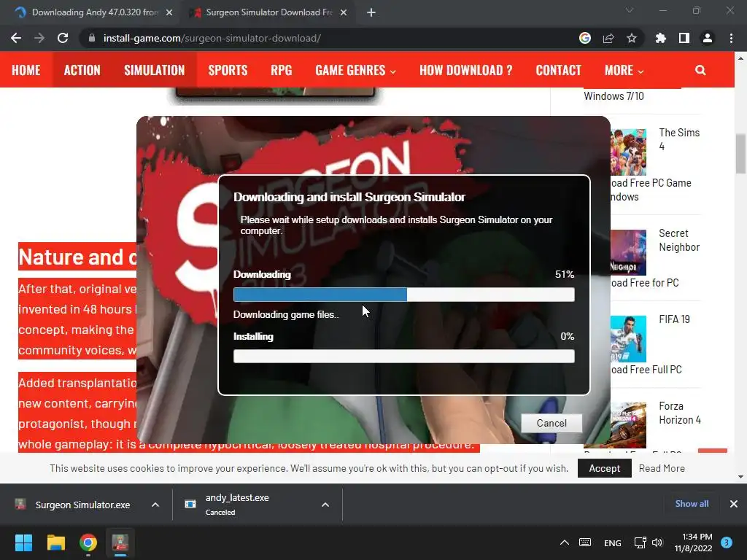Screen dimensions: 747x560
Task: Open a new browser tab
Action: [x=371, y=12]
